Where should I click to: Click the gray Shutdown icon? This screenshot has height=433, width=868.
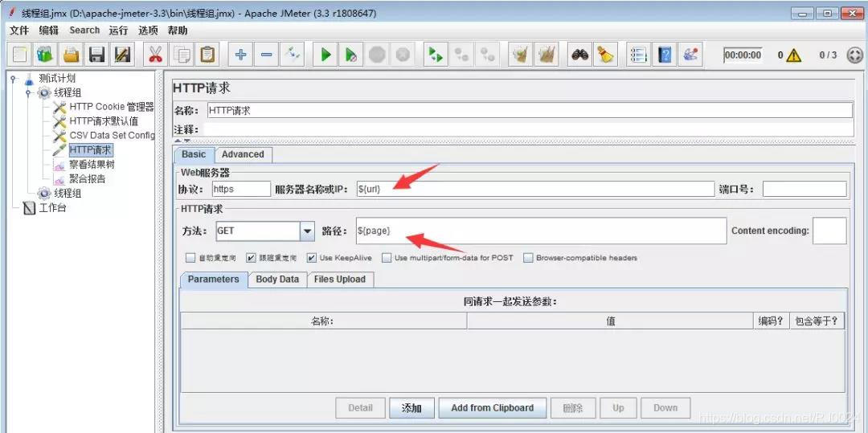pyautogui.click(x=403, y=55)
